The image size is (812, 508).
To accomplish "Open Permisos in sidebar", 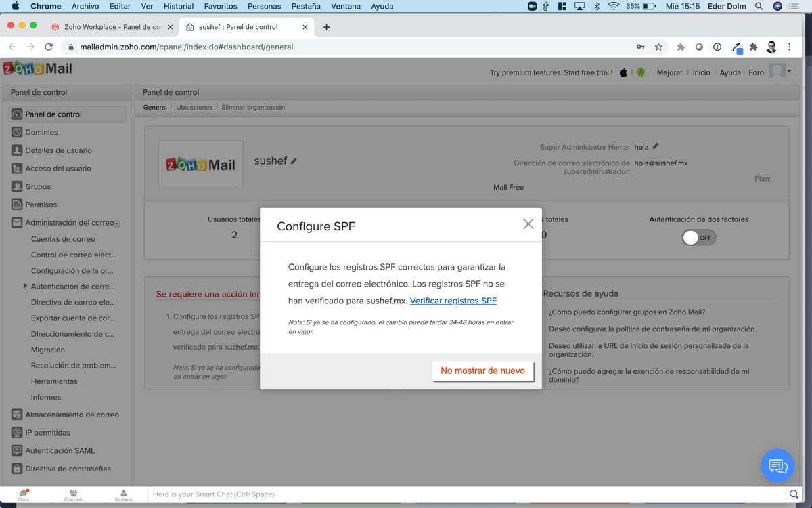I will point(41,205).
